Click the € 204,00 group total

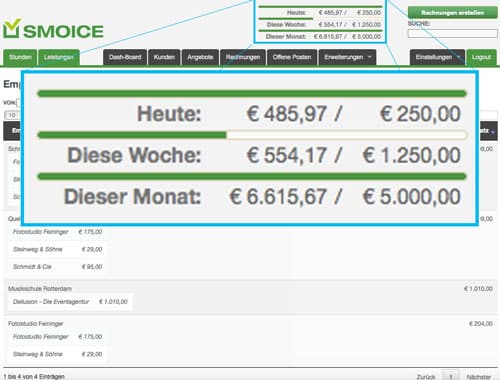(481, 324)
